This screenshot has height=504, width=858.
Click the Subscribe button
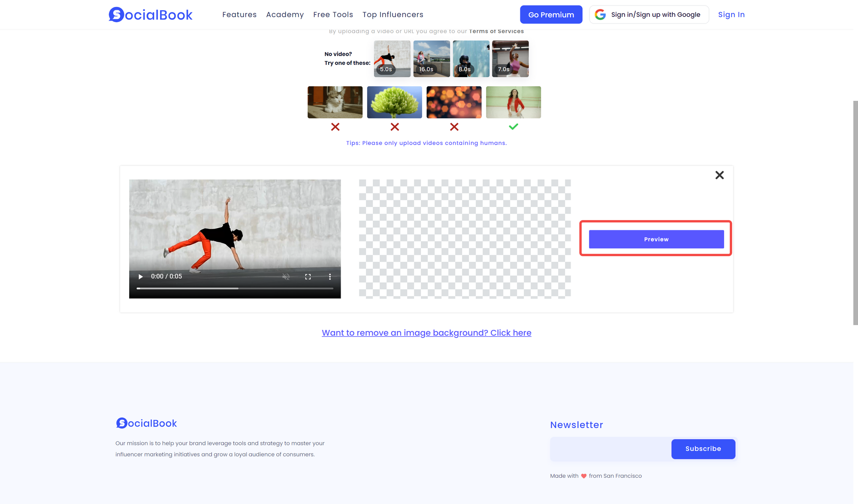(703, 449)
